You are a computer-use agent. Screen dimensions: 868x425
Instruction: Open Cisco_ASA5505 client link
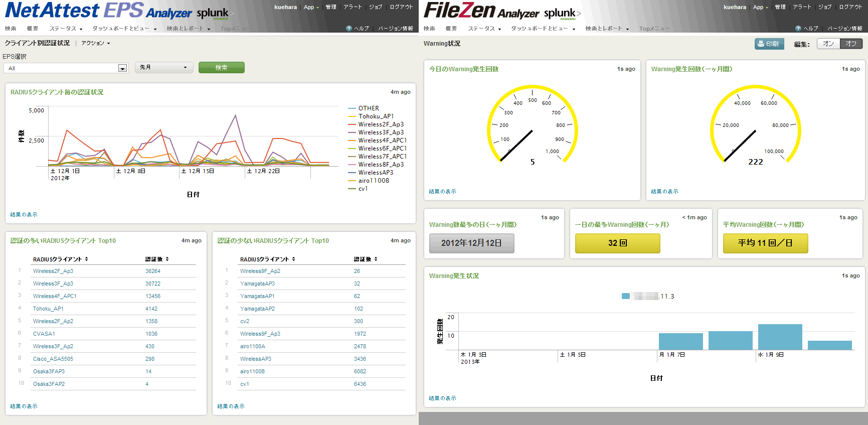coord(53,359)
